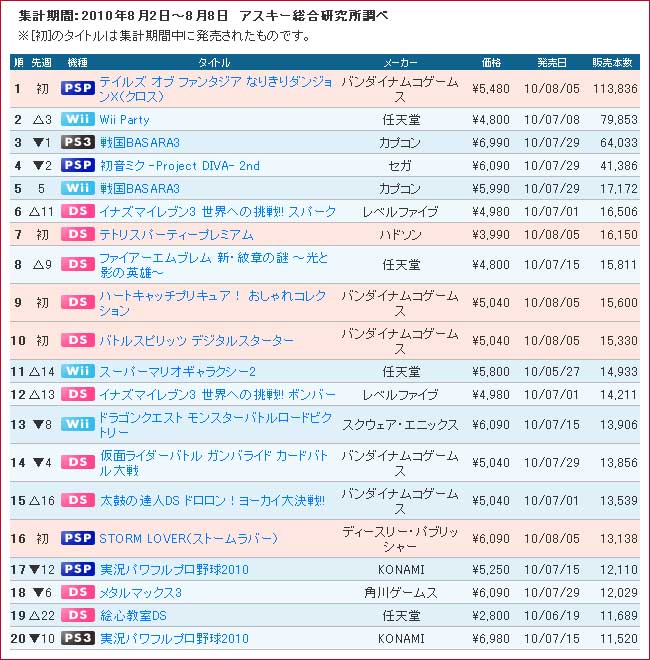Open rank 5 戦国BASARA3 Wii title link
Viewport: 650px width, 660px height.
click(140, 189)
